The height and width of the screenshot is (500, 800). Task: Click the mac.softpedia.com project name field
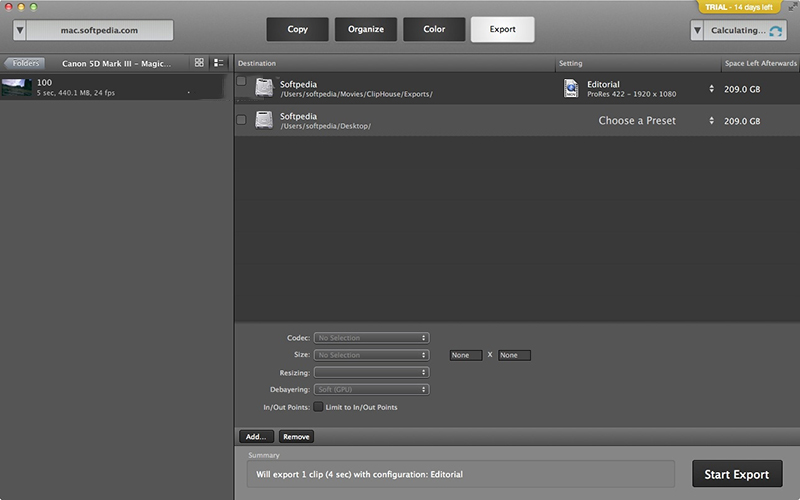[99, 30]
